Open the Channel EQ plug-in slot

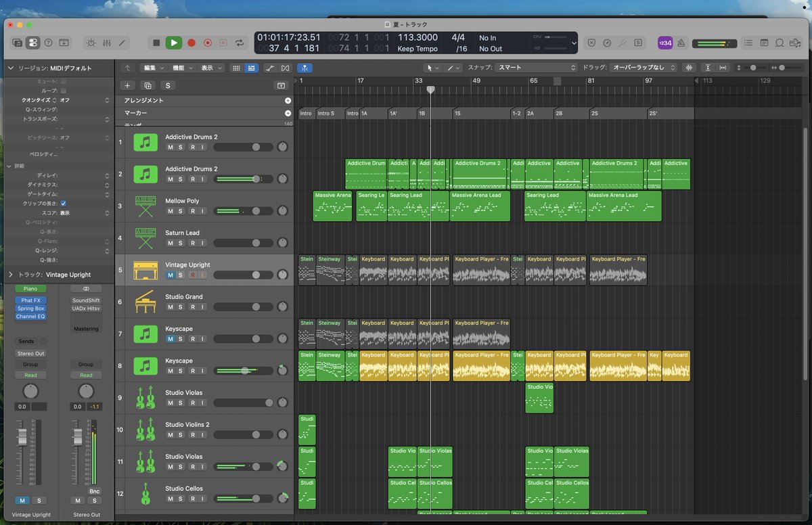[x=31, y=317]
